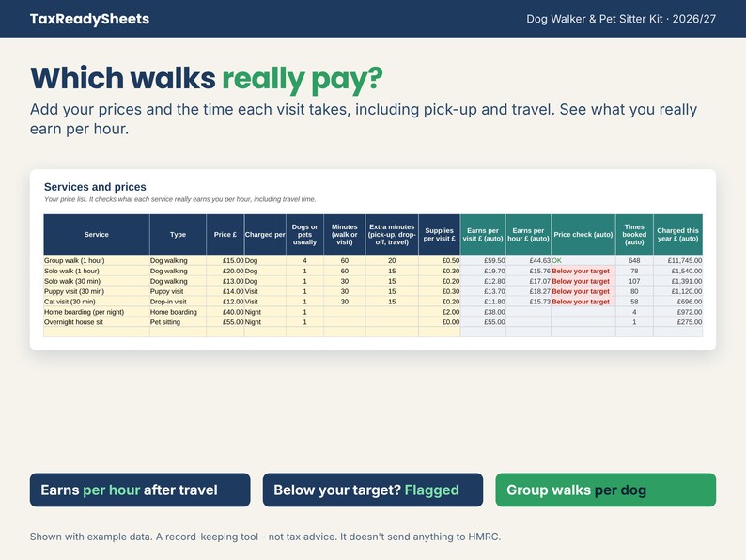The image size is (746, 560).
Task: Click the 'Minutes (walk or visit)' header
Action: pos(345,235)
